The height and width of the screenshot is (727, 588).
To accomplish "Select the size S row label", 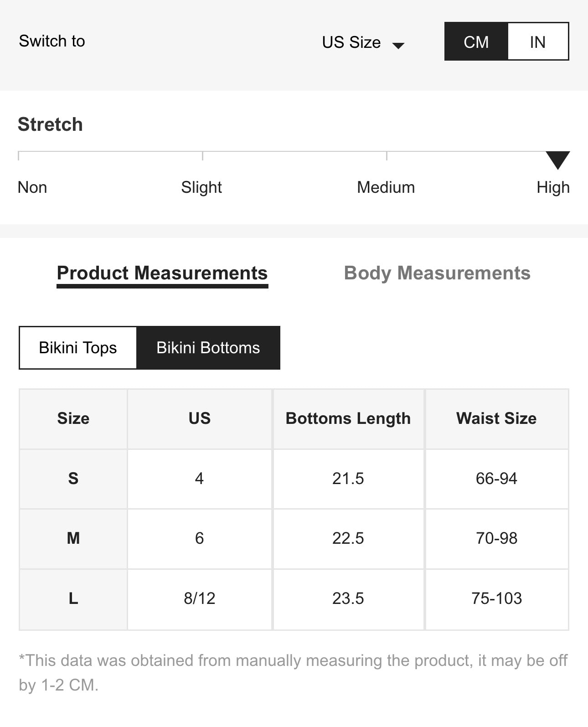I will click(73, 479).
